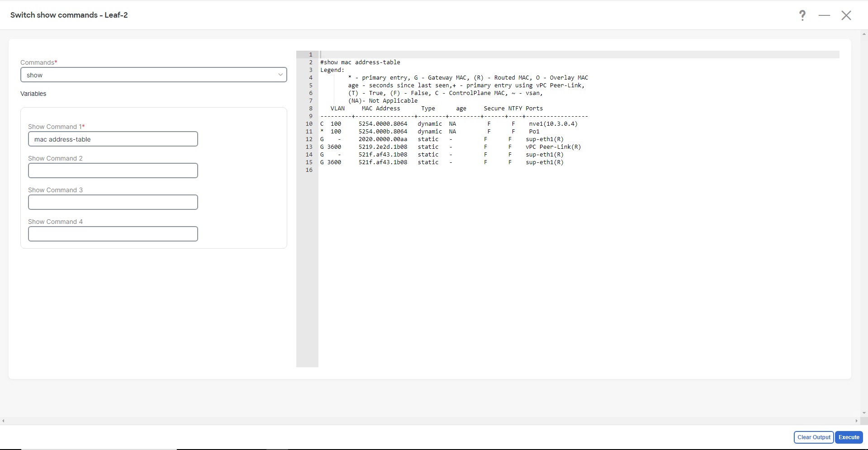The width and height of the screenshot is (868, 450).
Task: Focus the Show Command 1 input field
Action: click(x=113, y=139)
